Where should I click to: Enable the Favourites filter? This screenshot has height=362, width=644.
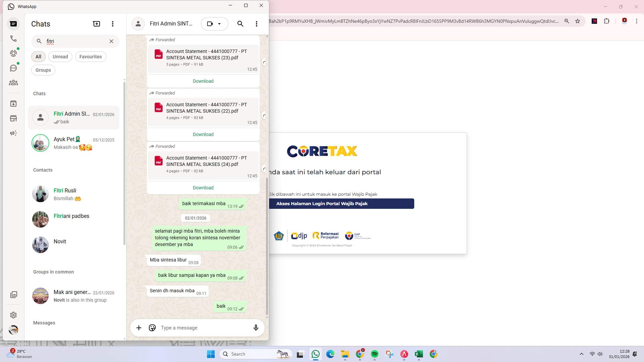90,57
